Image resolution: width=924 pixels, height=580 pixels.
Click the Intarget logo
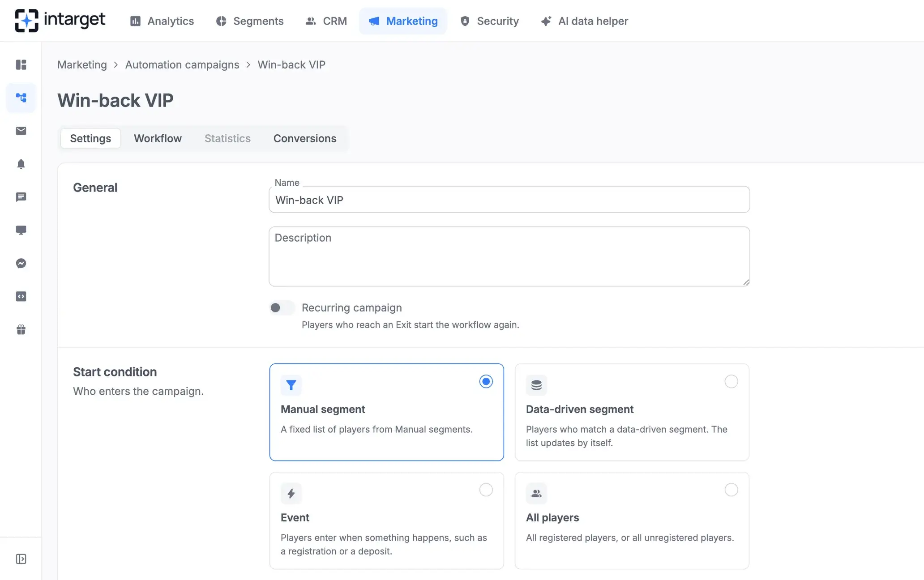60,21
